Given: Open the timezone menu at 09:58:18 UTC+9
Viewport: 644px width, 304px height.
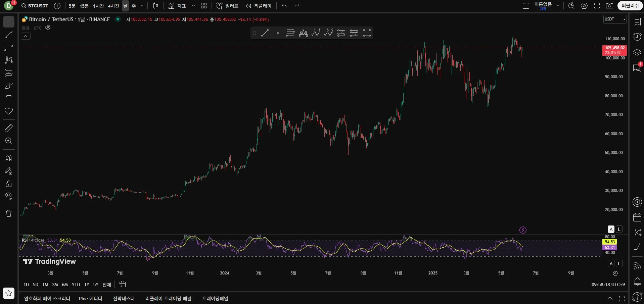Looking at the screenshot, I should pyautogui.click(x=608, y=285).
